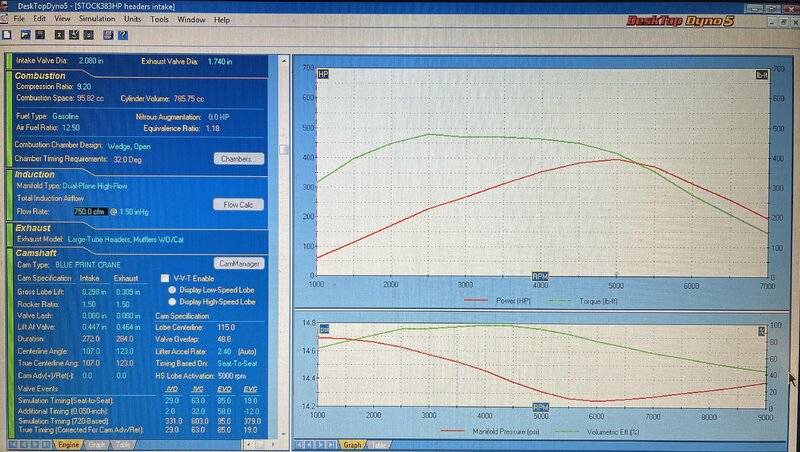
Task: Enable the V-V-T Enable checkbox
Action: pyautogui.click(x=165, y=278)
